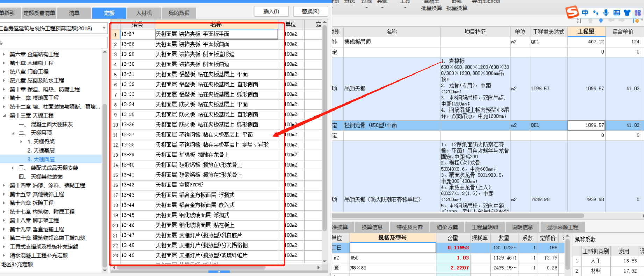Open 显示来源工程 tab

[x=563, y=227]
